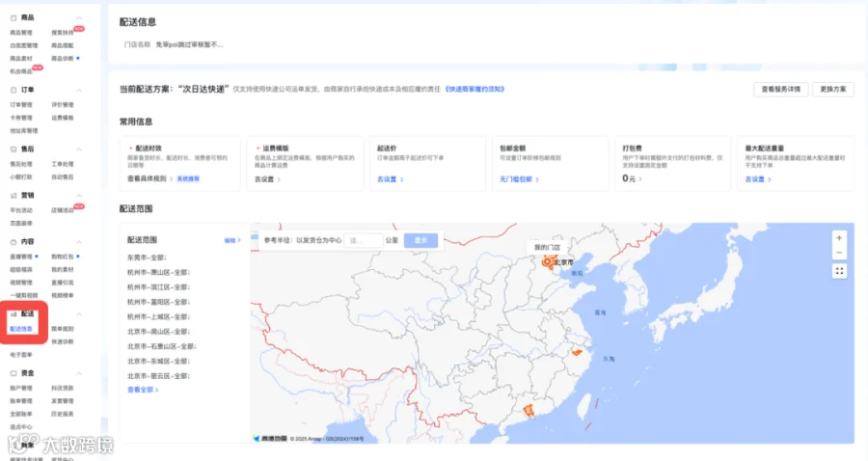This screenshot has height=461, width=868.
Task: Select 配送信息 in the sidebar
Action: pos(21,329)
